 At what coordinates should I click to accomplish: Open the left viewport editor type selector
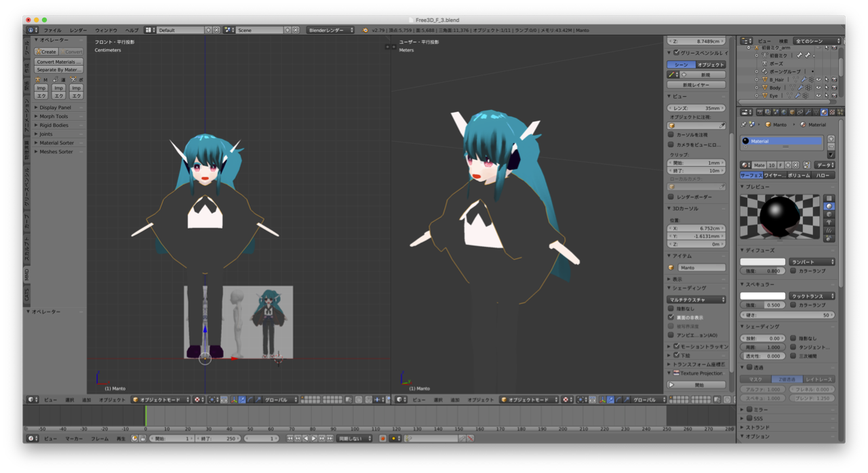pos(33,400)
